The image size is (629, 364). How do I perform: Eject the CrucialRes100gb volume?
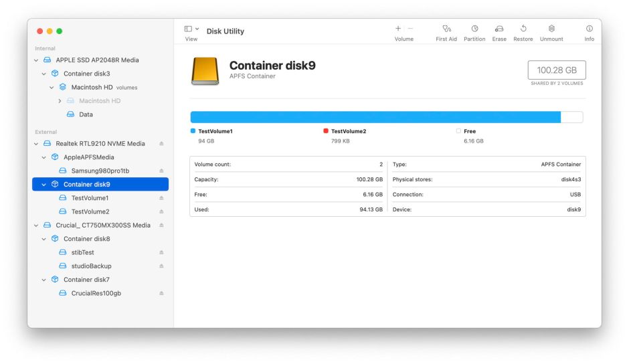[161, 294]
